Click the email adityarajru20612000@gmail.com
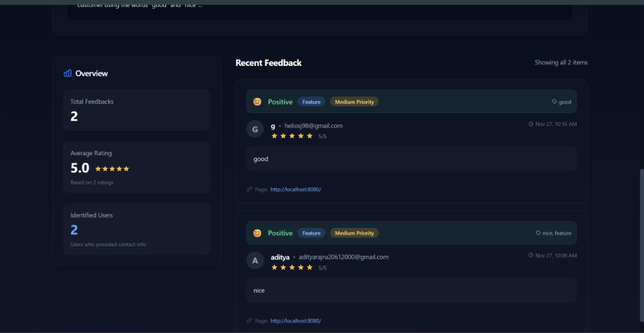 [344, 257]
